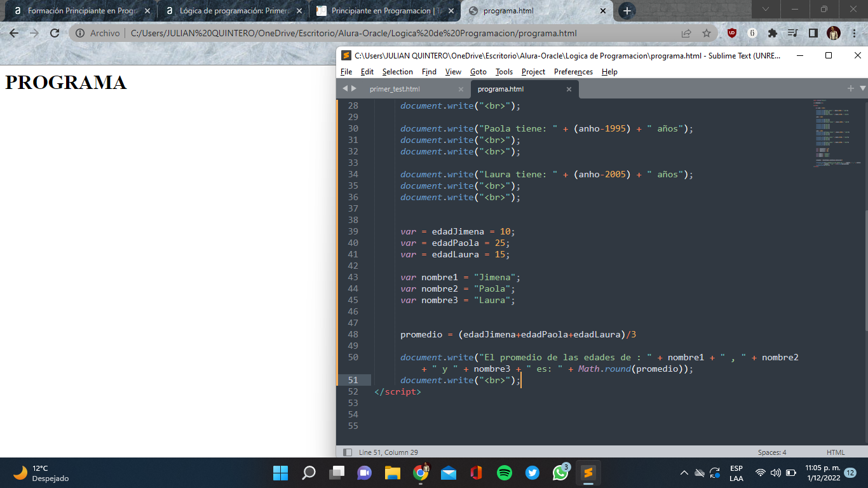
Task: Bookmark this page with the star icon
Action: click(x=707, y=33)
